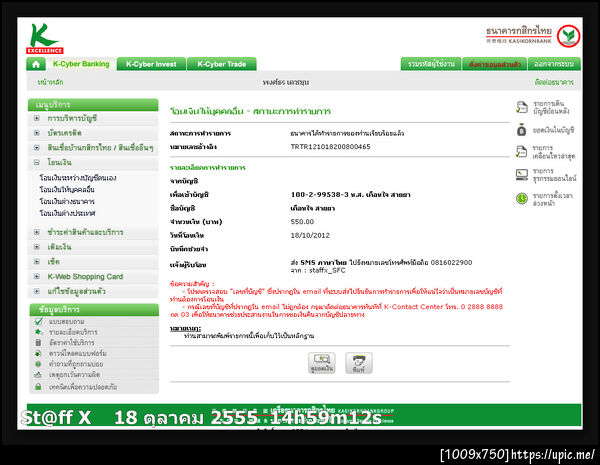Click the ข้อมูลบริการ panel header
This screenshot has height=465, width=600.
[x=94, y=309]
